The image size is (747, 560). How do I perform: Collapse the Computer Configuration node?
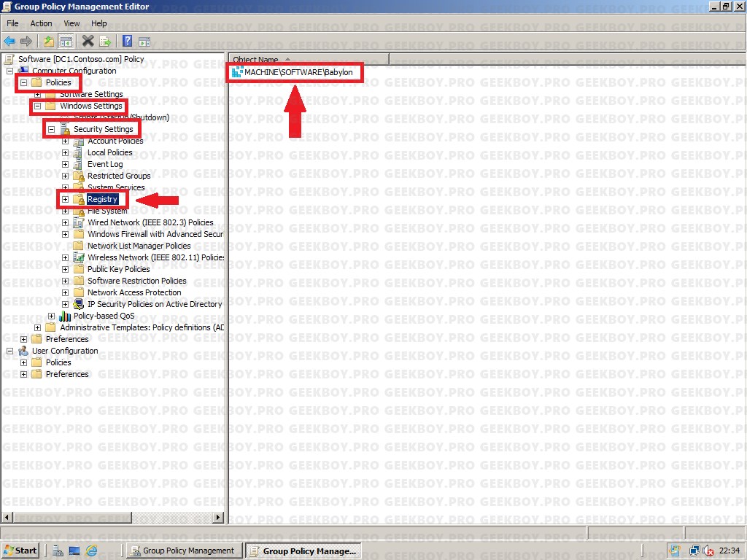point(9,71)
